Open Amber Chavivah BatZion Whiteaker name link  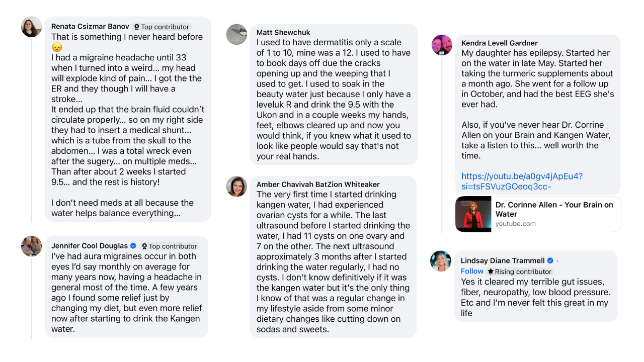coord(318,184)
